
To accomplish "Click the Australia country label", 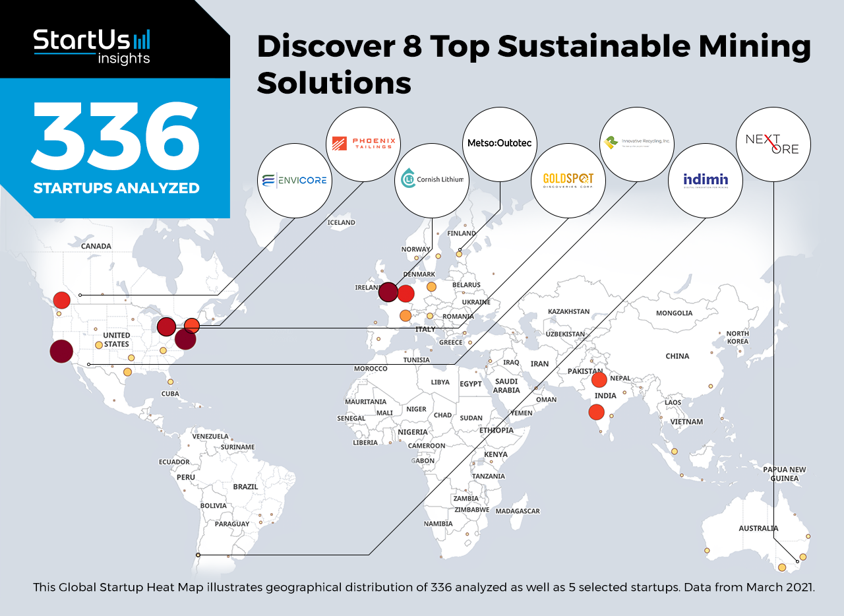I will pos(758,528).
